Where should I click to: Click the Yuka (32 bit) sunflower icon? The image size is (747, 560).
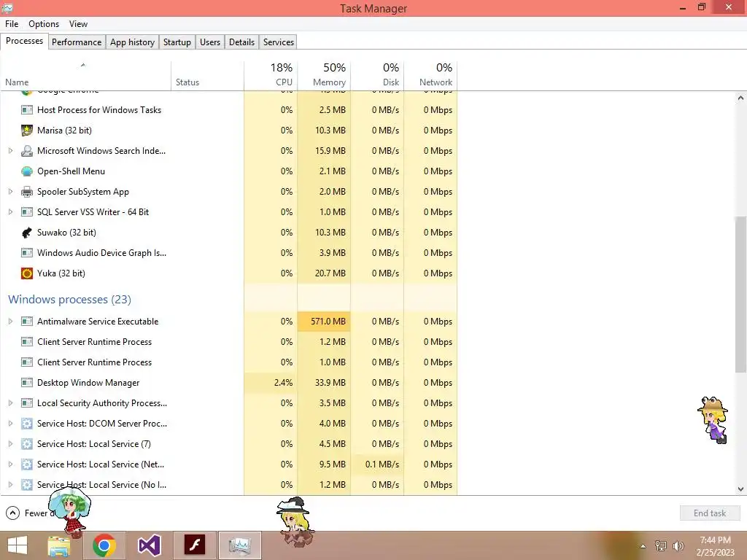(27, 273)
